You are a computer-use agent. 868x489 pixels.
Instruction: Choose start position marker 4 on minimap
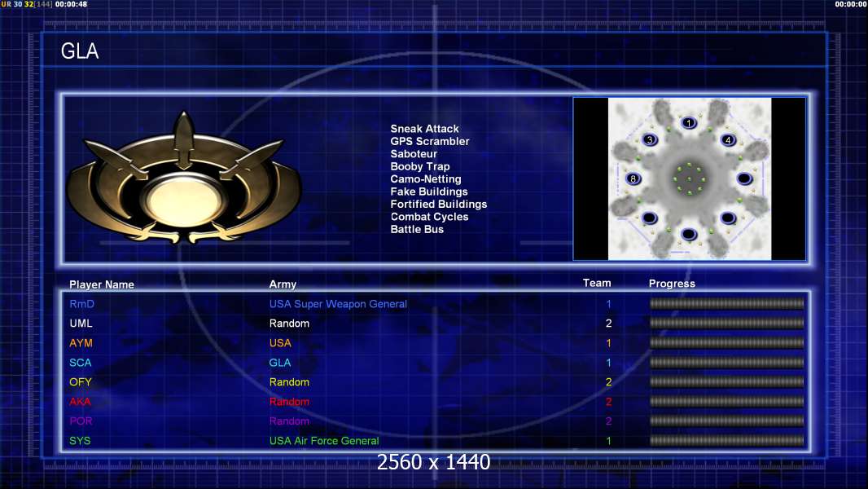[x=728, y=139]
